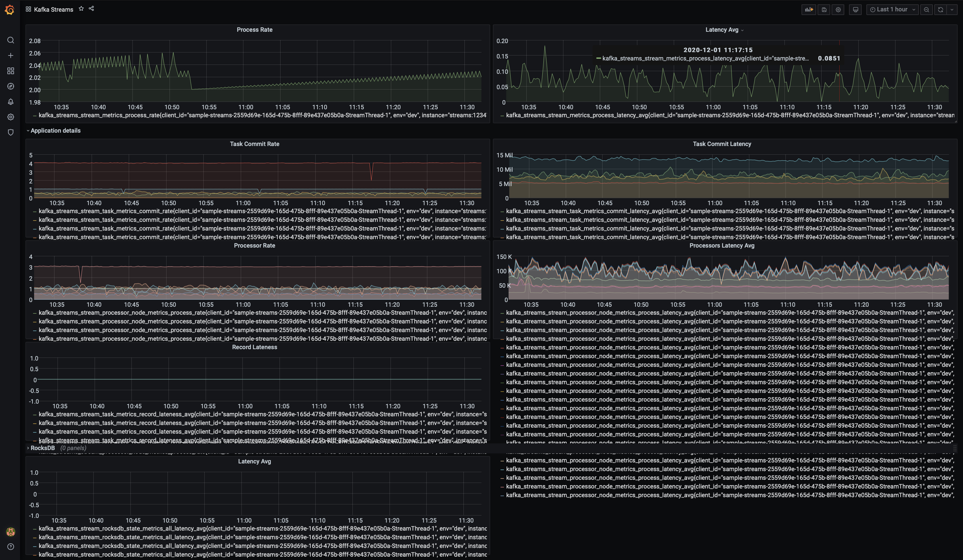963x560 pixels.
Task: Star the Kafka Streams dashboard
Action: tap(81, 9)
